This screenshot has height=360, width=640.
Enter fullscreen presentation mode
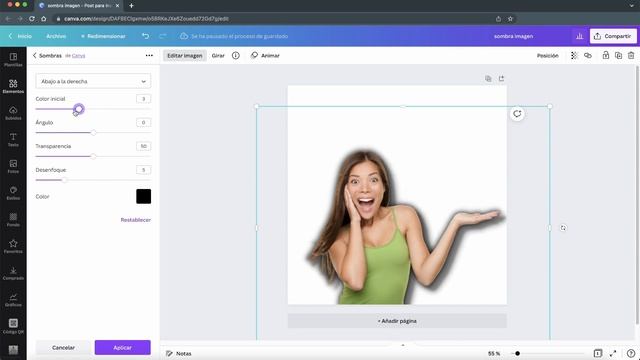[613, 353]
